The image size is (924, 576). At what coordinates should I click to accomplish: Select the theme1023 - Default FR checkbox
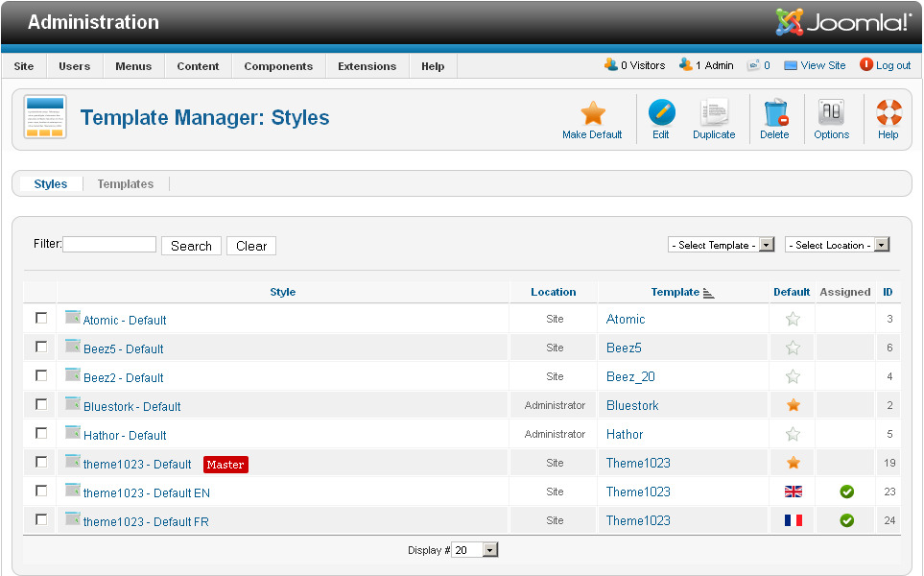pyautogui.click(x=41, y=519)
